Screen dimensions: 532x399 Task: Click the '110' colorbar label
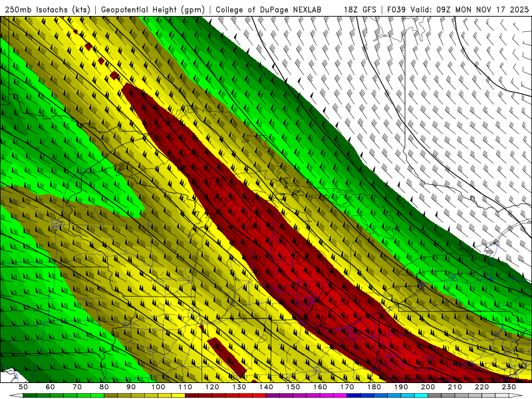(x=186, y=387)
